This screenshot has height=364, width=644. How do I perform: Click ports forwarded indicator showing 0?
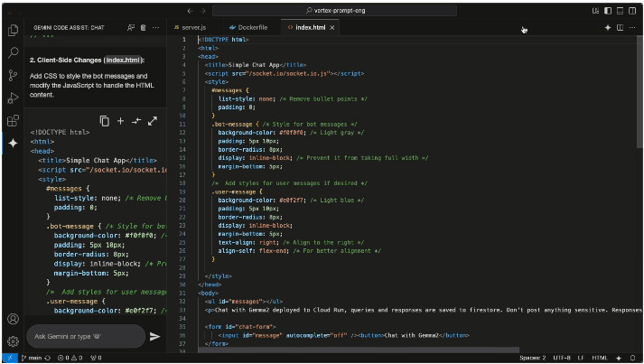96,358
